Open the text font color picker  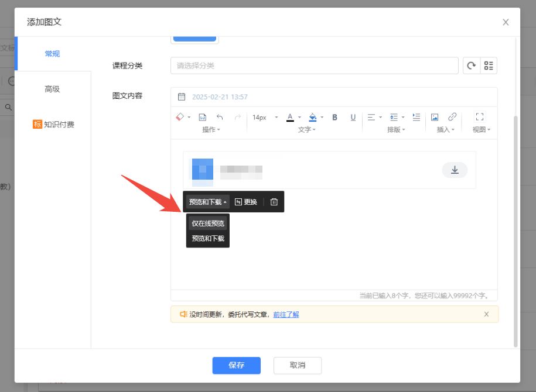tap(290, 117)
